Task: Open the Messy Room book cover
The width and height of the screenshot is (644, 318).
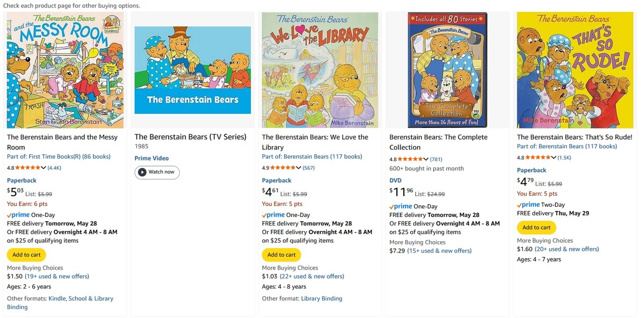Action: tap(65, 70)
